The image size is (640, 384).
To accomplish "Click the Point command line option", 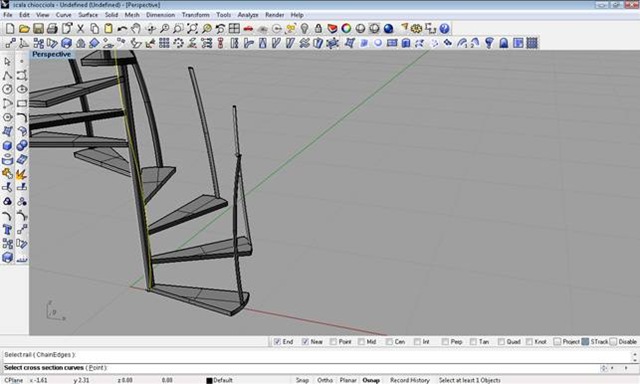I will [96, 368].
